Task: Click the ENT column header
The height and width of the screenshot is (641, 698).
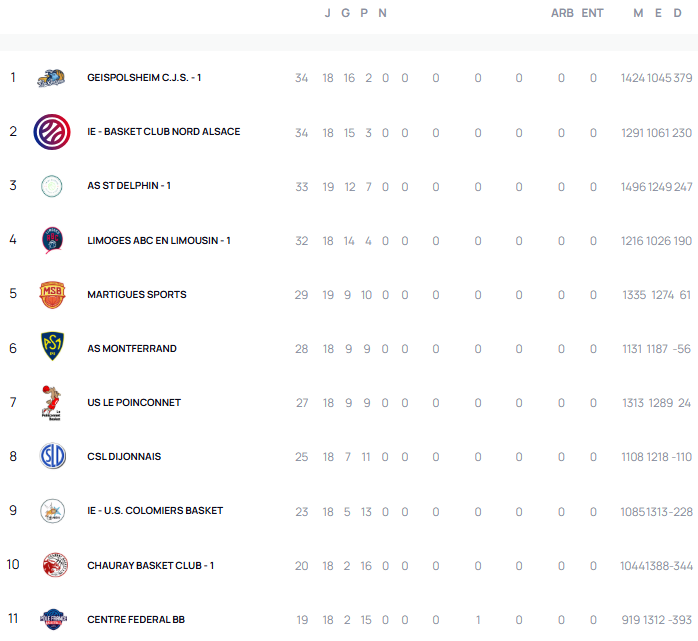Action: click(x=593, y=13)
